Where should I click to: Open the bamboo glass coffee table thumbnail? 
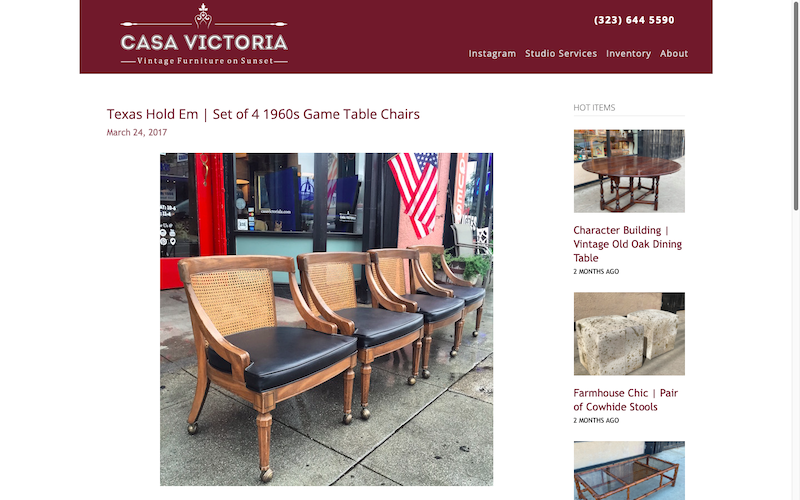[629, 470]
